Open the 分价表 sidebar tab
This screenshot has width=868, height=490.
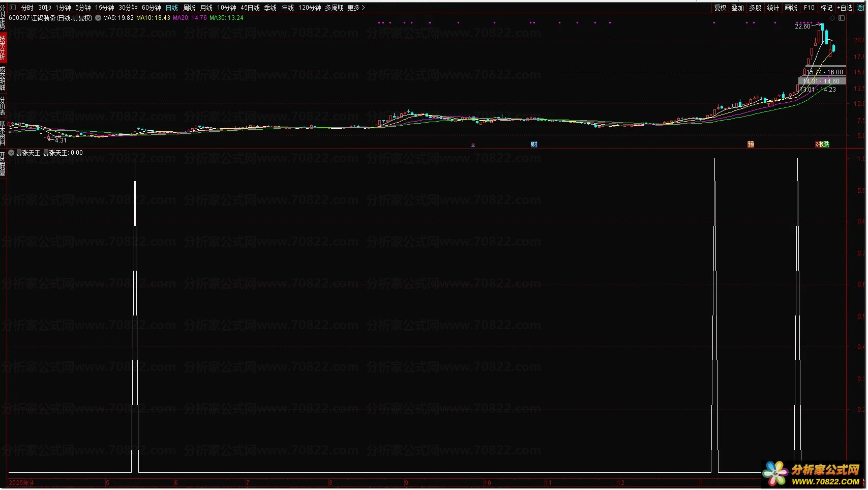pos(3,106)
